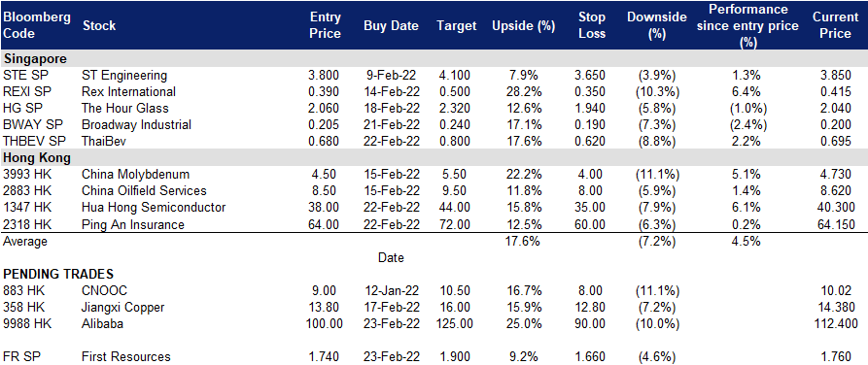
Task: Click the Hong Kong section row
Action: 434,157
